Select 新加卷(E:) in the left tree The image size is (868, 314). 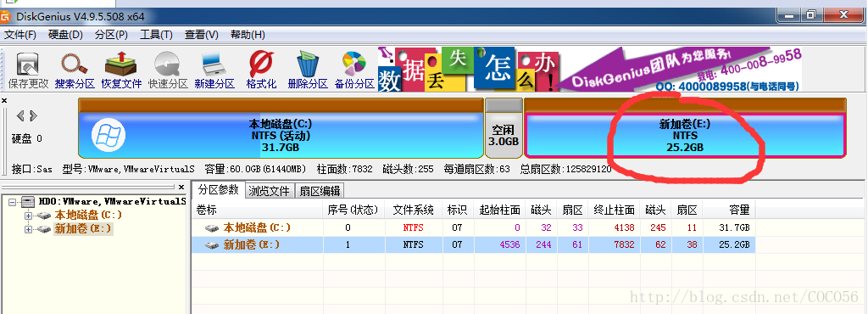pyautogui.click(x=82, y=229)
